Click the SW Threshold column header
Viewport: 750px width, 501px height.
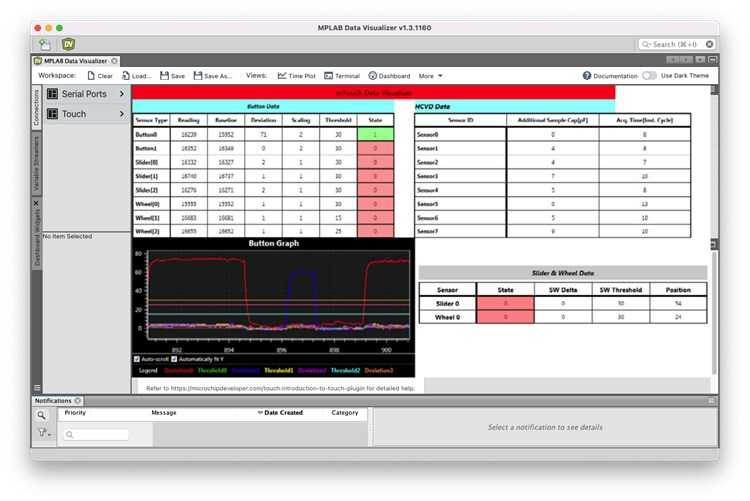coord(620,289)
